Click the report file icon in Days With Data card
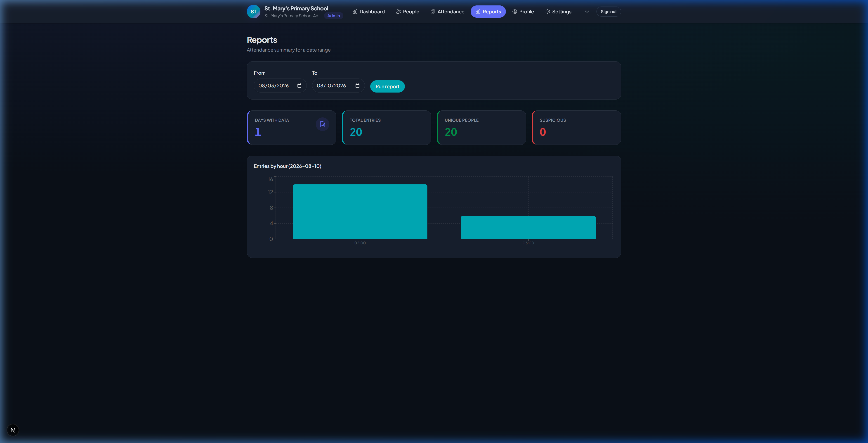The height and width of the screenshot is (443, 868). pyautogui.click(x=322, y=124)
